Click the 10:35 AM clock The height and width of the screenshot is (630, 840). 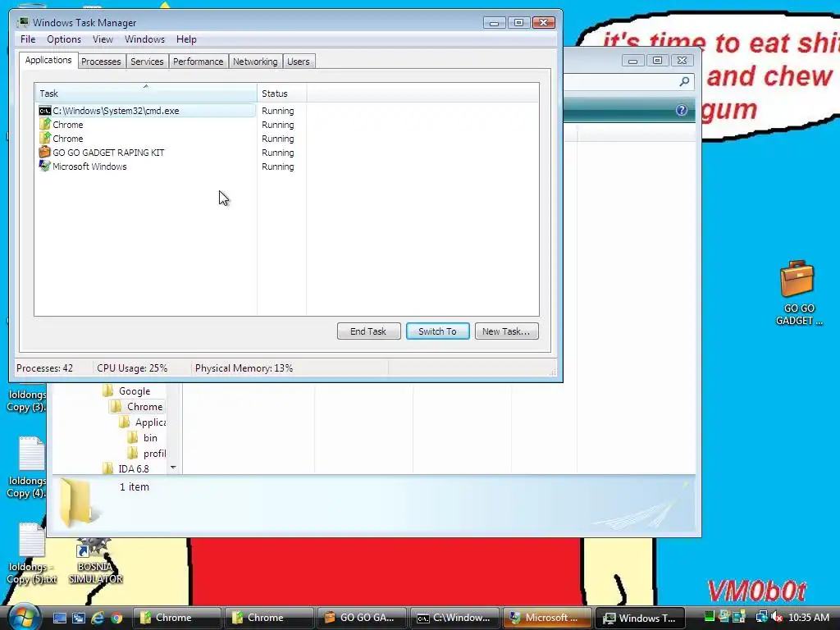(809, 618)
